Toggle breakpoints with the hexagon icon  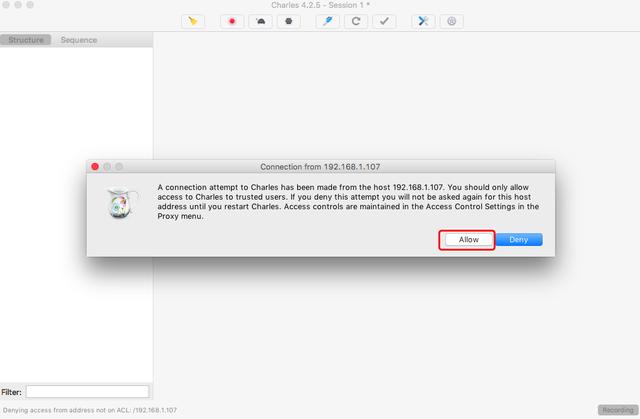tap(289, 21)
